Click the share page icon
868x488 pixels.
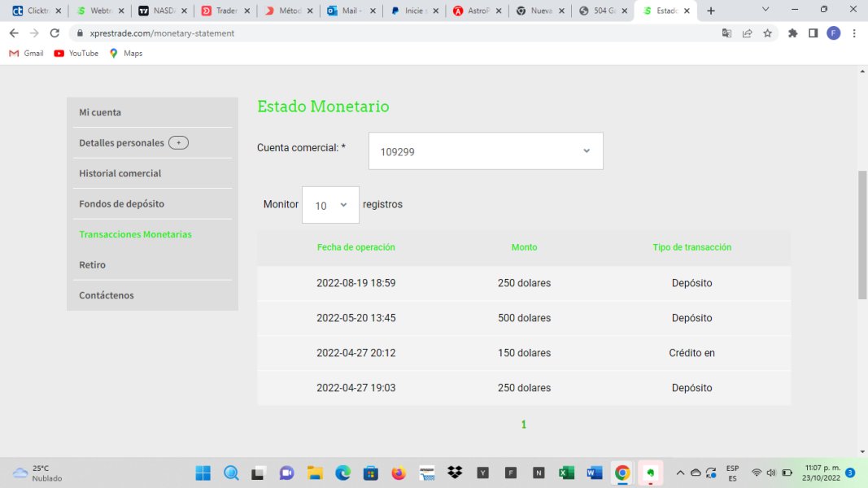(748, 33)
